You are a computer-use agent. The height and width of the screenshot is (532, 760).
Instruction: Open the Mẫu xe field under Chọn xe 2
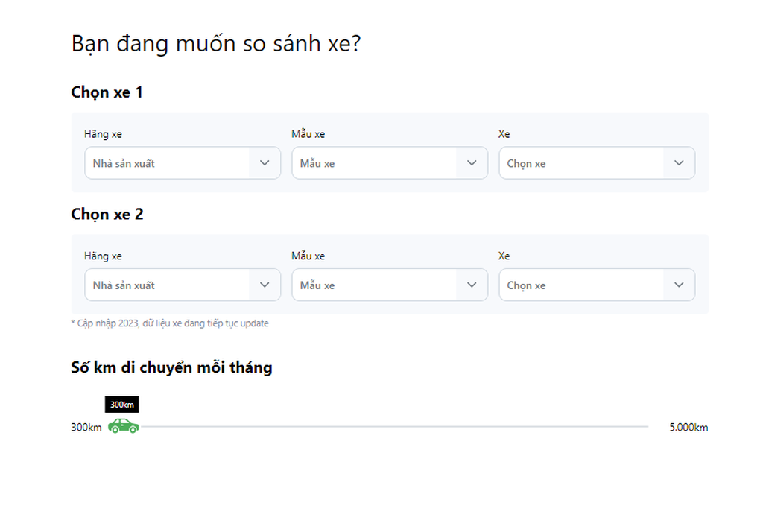coord(375,285)
